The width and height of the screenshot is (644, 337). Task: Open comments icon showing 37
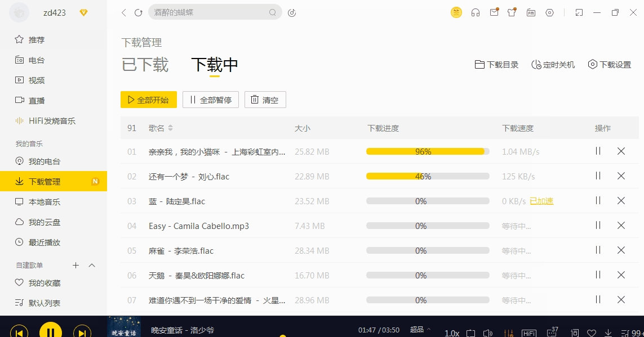(x=552, y=332)
